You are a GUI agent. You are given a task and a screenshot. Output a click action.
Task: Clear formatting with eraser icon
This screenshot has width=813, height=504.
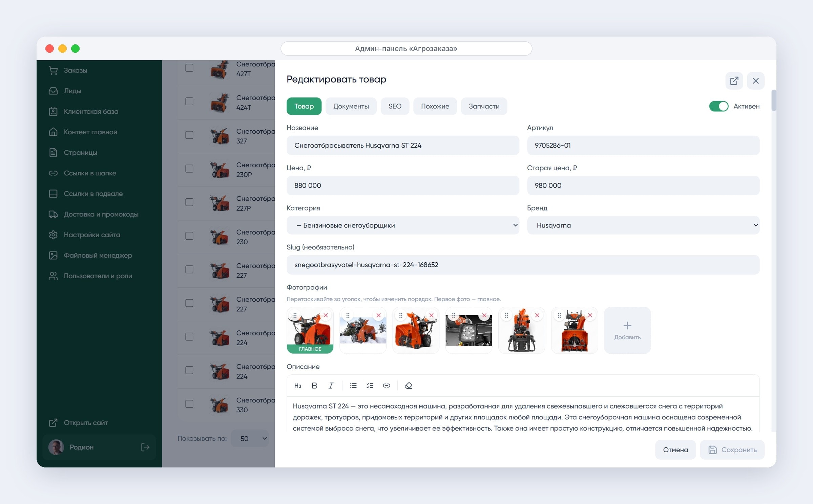[x=409, y=386]
